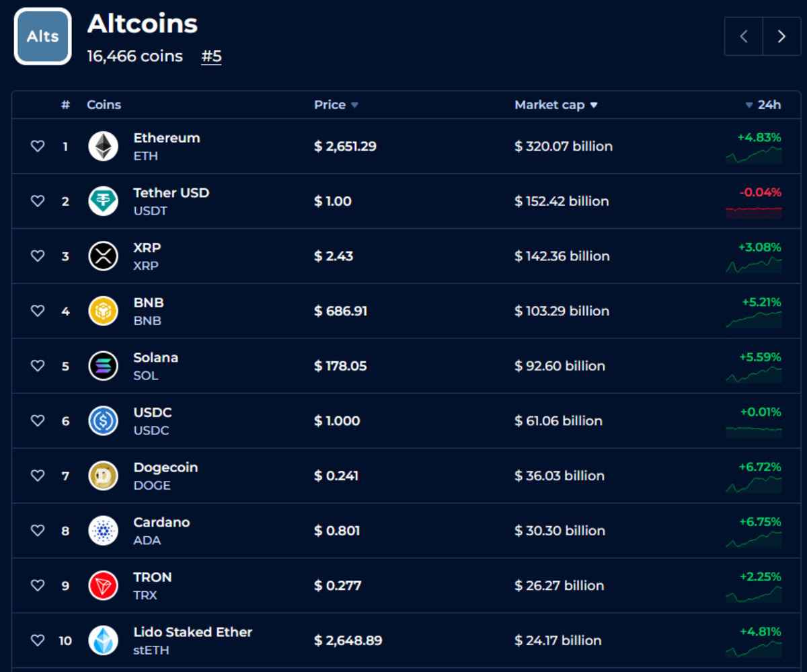
Task: Click the TRON coin logo
Action: (102, 585)
